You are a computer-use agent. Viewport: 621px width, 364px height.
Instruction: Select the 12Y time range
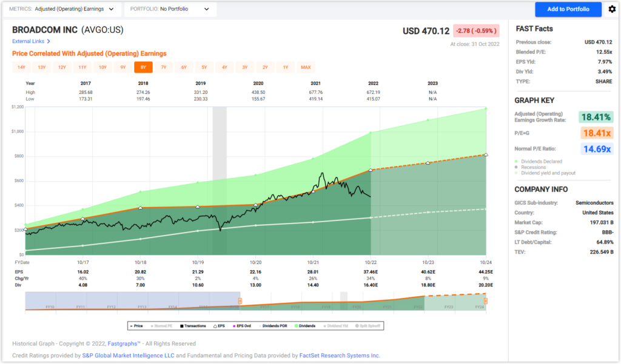62,67
